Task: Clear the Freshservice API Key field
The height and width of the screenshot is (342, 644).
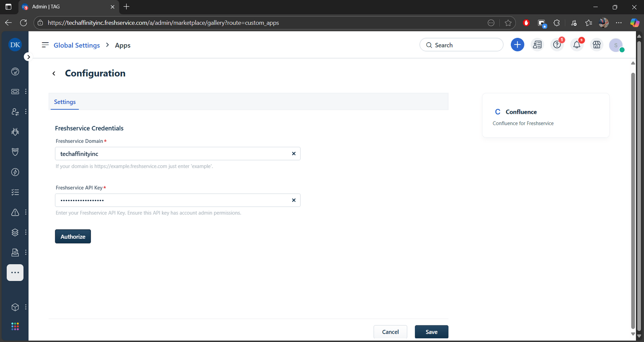Action: pyautogui.click(x=293, y=200)
